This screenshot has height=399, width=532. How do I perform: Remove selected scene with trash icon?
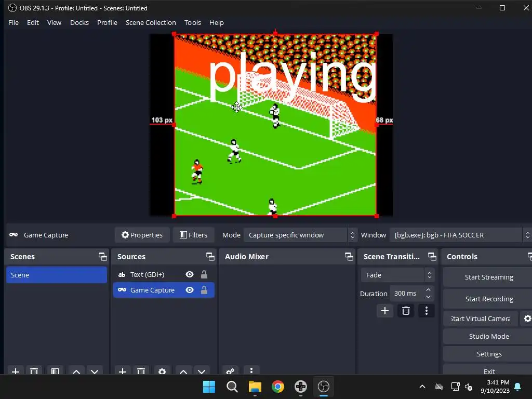tap(34, 371)
